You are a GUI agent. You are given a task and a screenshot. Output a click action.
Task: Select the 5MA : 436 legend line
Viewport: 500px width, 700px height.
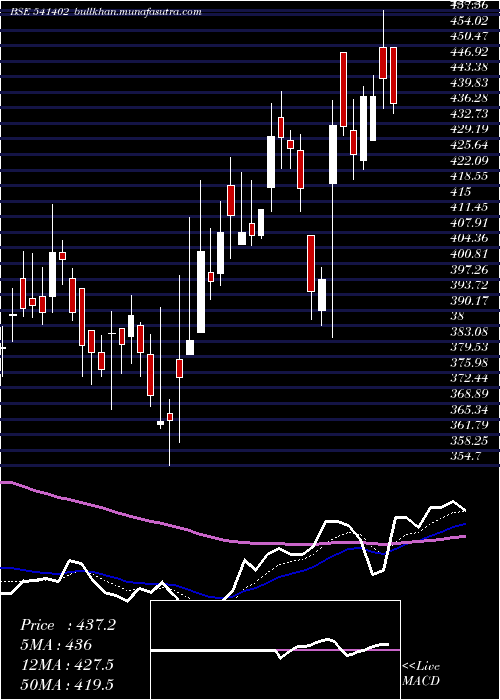[56, 645]
